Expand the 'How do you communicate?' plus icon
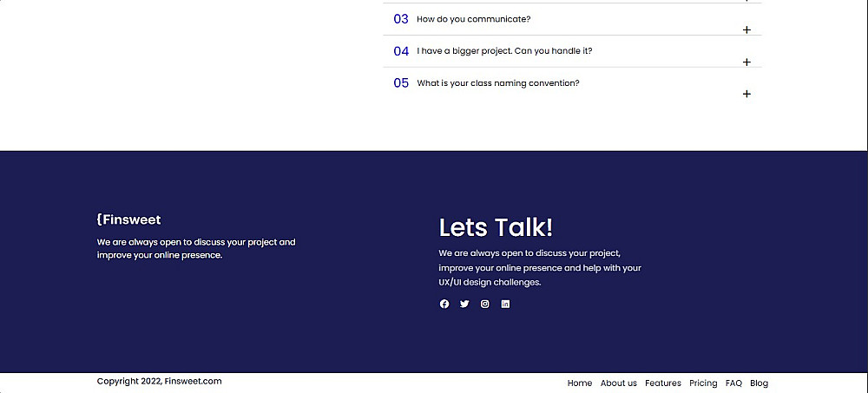 coord(746,30)
